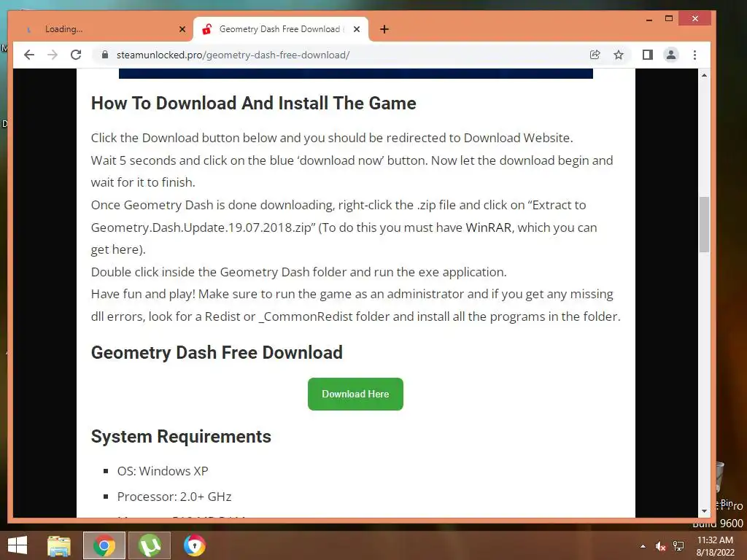Screen dimensions: 747x560
Task: Minimize the Chrome window
Action: pos(649,19)
